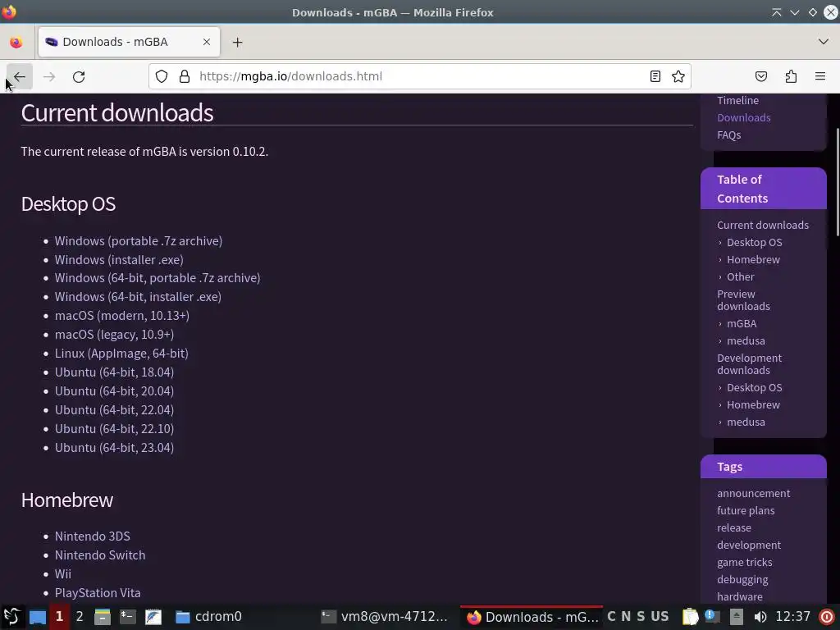Open the Nintendo 3DS homebrew link
The image size is (840, 630).
92,536
